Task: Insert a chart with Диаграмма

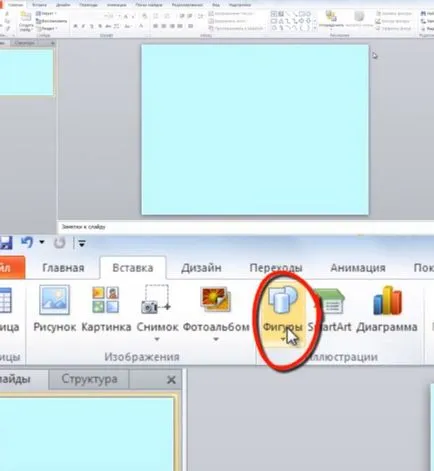Action: coord(387,310)
